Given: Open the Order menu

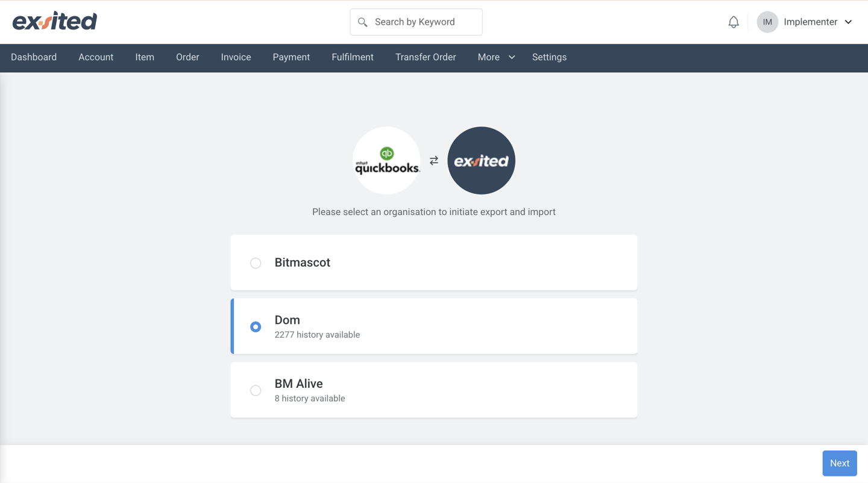Looking at the screenshot, I should [x=187, y=57].
